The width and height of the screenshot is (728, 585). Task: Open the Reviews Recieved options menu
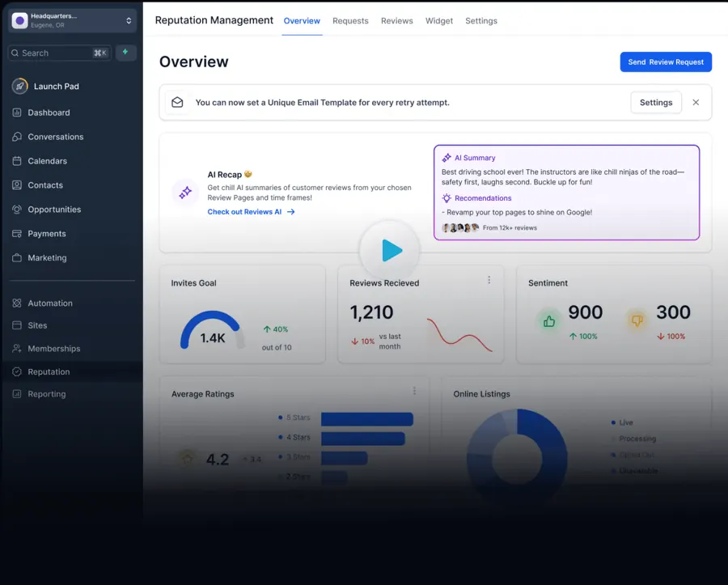pyautogui.click(x=489, y=280)
